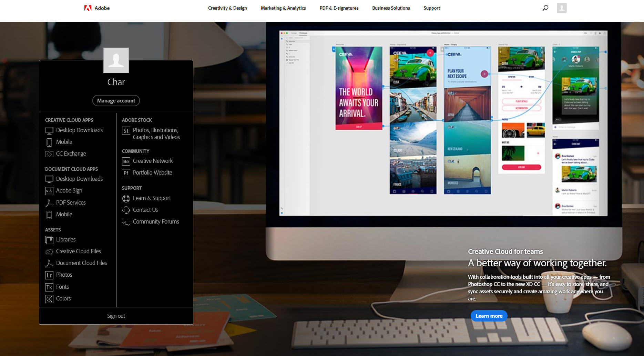Screen dimensions: 644x356
Task: Open Adobe Stock St icon
Action: coord(126,131)
